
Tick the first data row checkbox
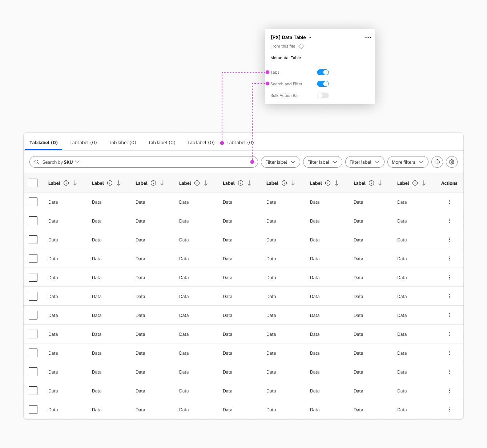33,202
